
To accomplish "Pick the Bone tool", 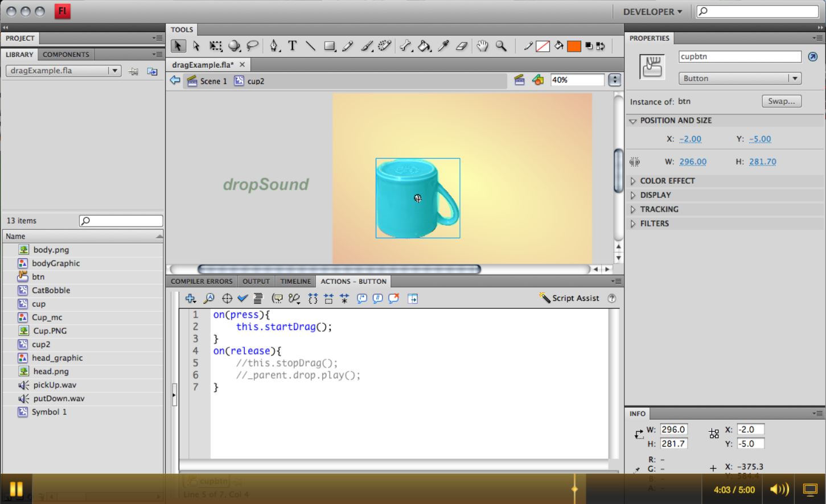I will pyautogui.click(x=405, y=46).
